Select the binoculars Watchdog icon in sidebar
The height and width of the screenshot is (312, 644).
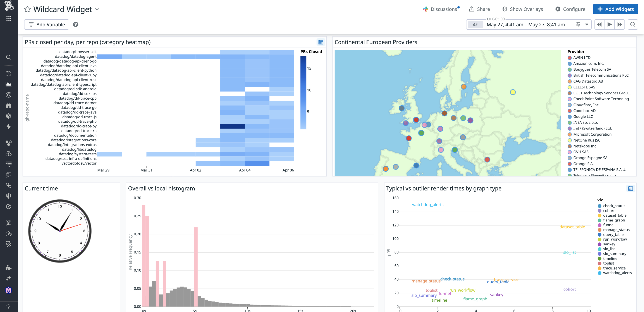(9, 105)
